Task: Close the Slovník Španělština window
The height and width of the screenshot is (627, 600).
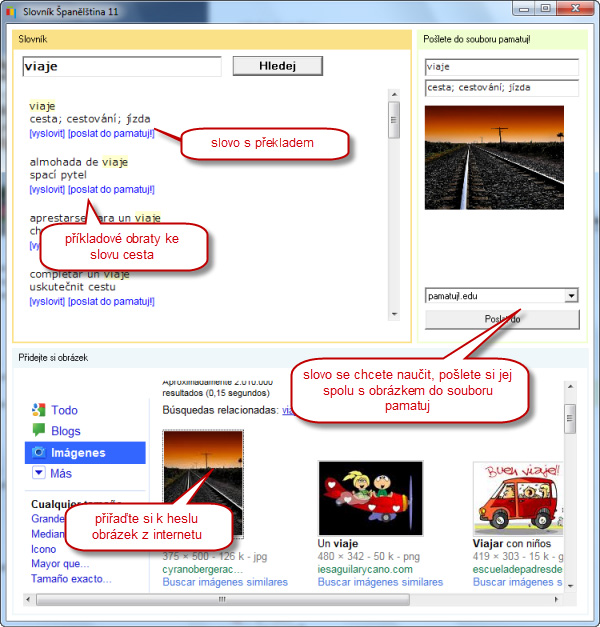Action: pyautogui.click(x=575, y=8)
